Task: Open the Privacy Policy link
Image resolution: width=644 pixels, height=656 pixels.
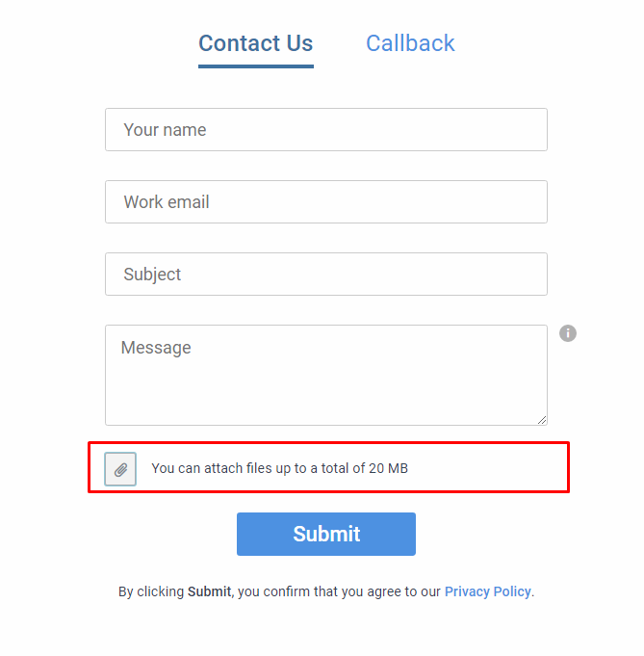Action: point(488,591)
